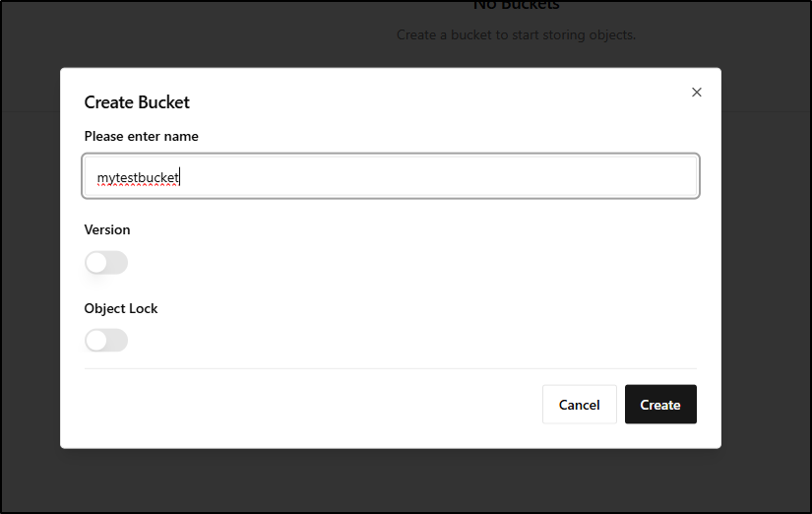Click the Create Bucket dialog title
Viewport: 812px width, 514px height.
[137, 102]
